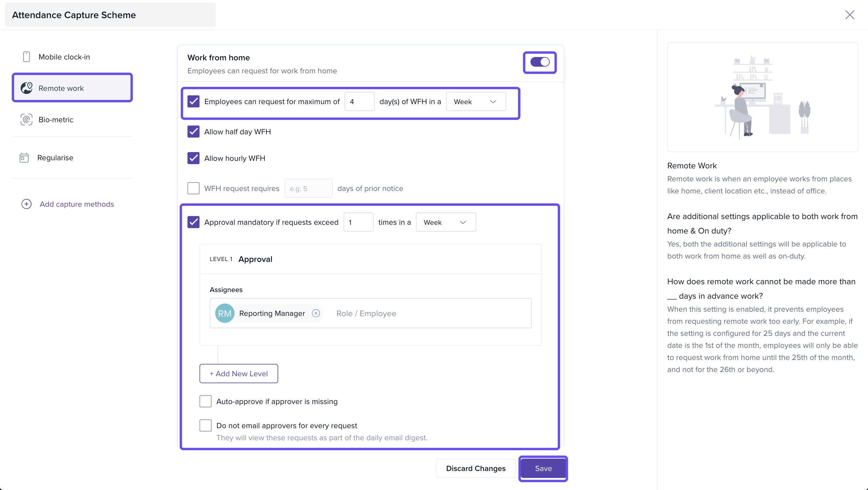Switch to Regularise section
Viewport: 868px width, 490px height.
coord(55,158)
